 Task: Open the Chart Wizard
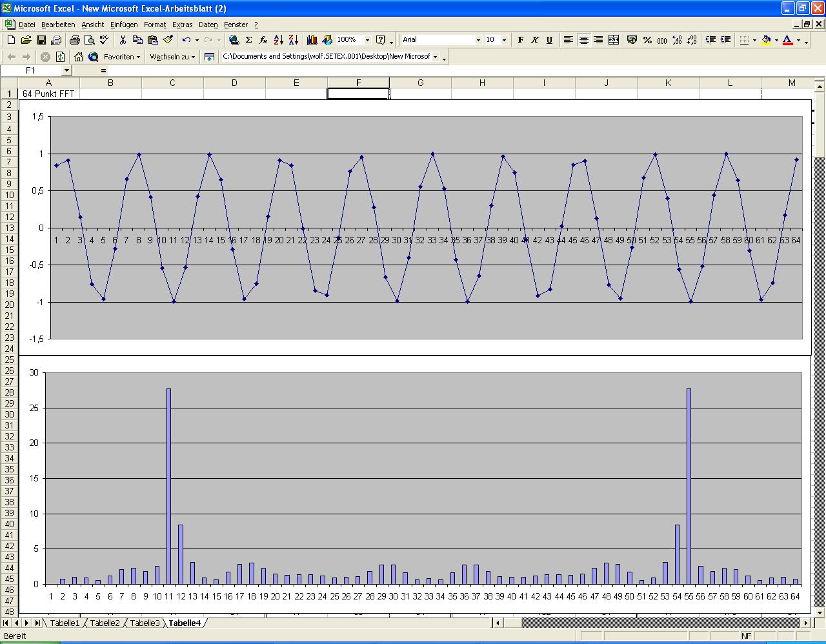tap(312, 40)
